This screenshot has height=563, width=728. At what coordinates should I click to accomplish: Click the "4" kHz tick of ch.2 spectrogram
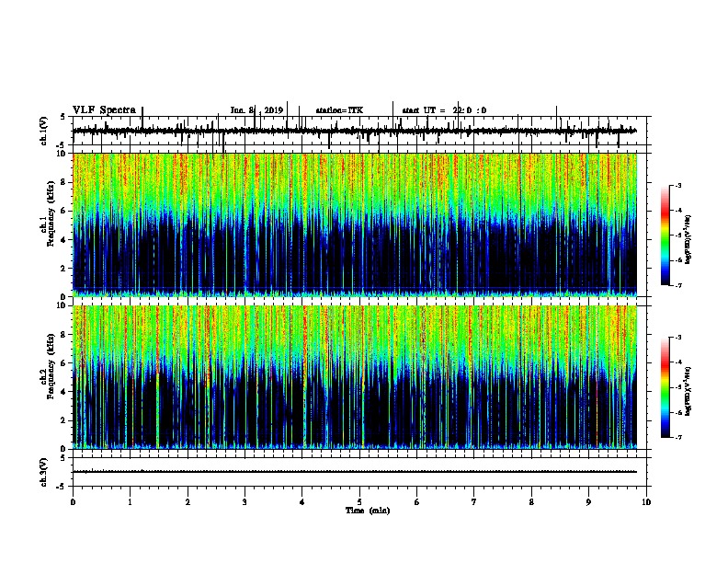[x=64, y=392]
